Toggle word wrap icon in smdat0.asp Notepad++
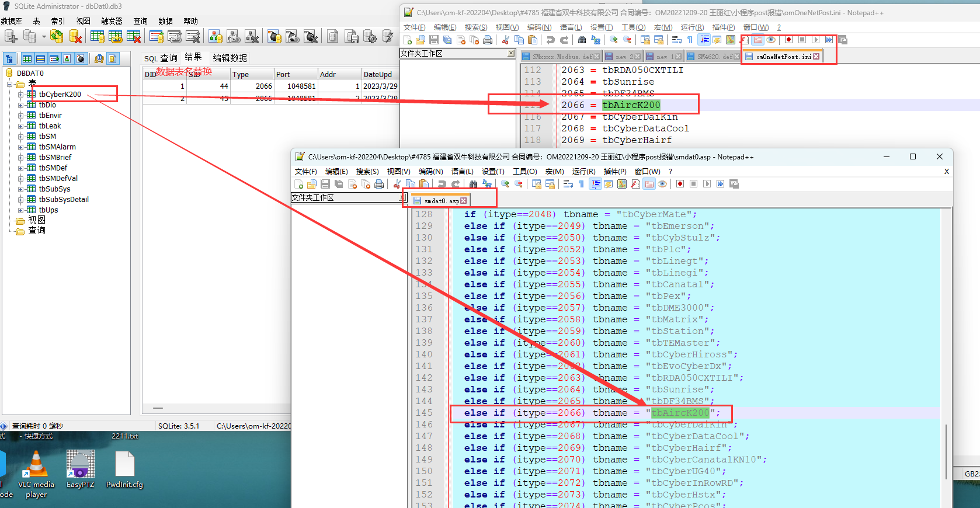The height and width of the screenshot is (508, 980). [568, 184]
